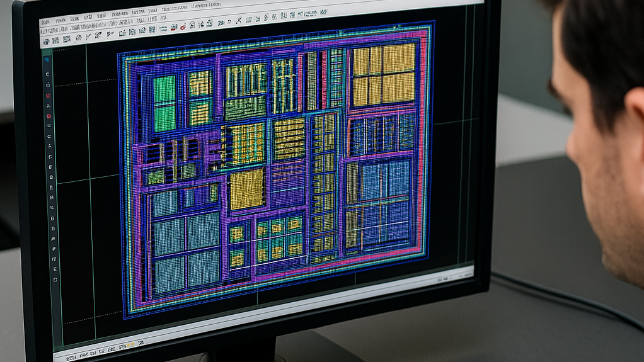Select the yellow four-pane block in the layout's top-right

click(x=383, y=74)
